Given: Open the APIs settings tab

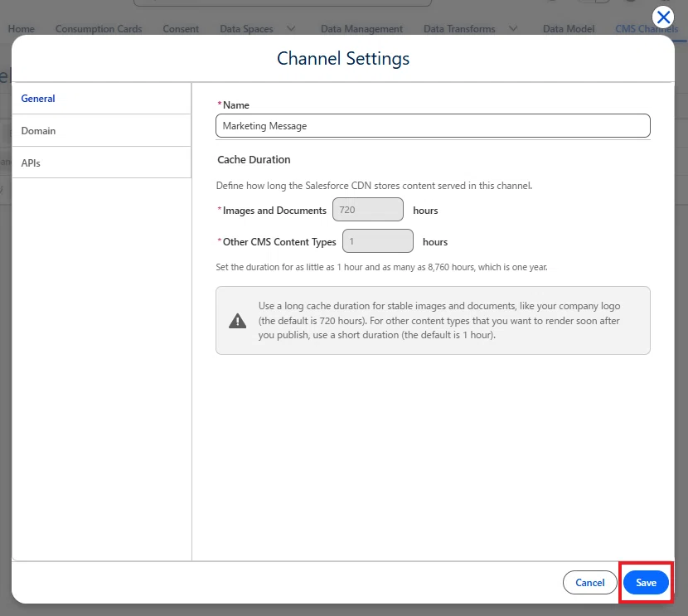Looking at the screenshot, I should pos(101,162).
